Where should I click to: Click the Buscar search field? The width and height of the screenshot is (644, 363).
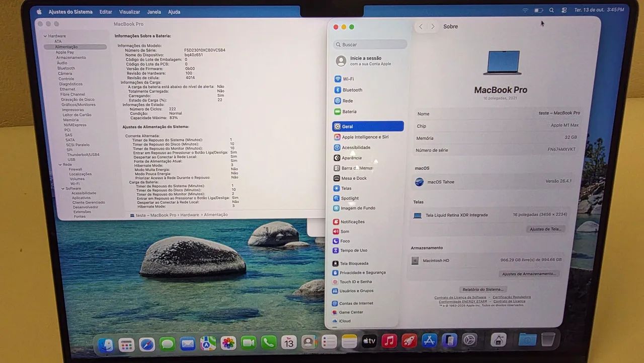click(370, 44)
